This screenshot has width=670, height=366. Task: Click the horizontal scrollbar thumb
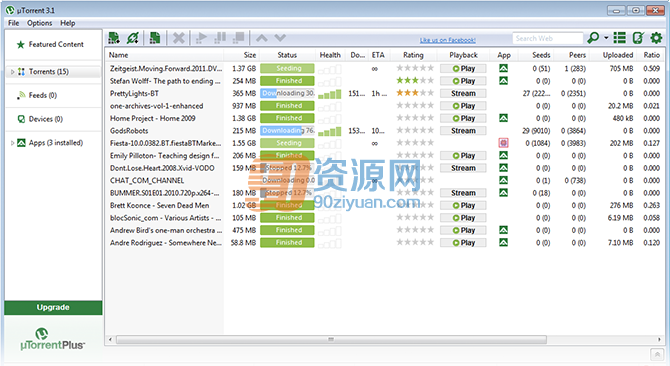[331, 340]
